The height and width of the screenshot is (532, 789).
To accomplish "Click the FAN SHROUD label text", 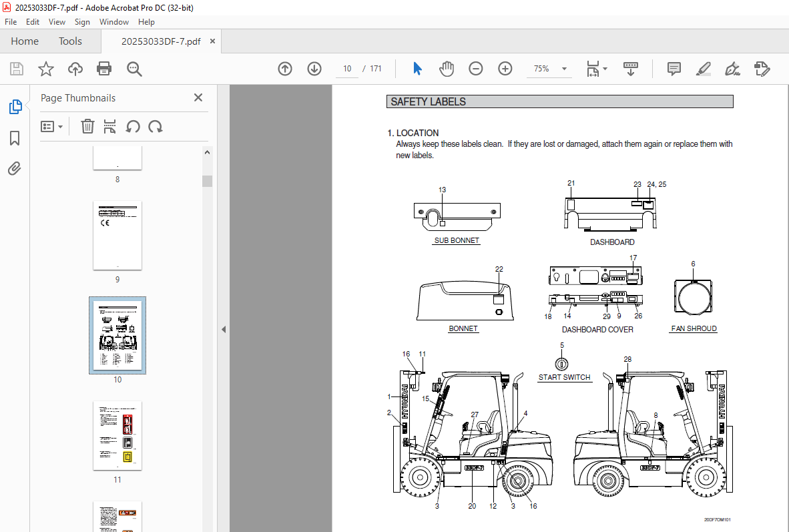I will 694,328.
